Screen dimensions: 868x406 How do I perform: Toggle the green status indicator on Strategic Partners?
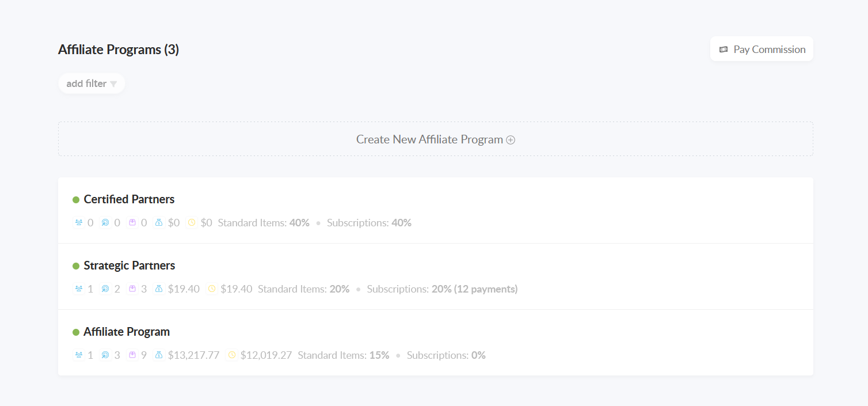pyautogui.click(x=75, y=265)
